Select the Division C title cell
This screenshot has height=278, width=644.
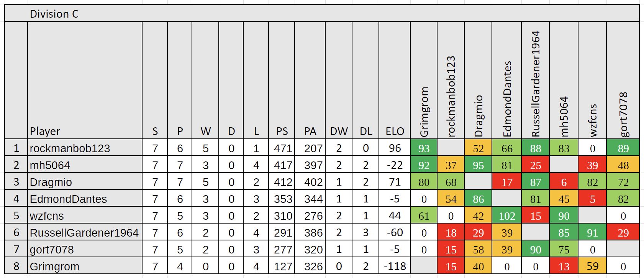pos(54,14)
